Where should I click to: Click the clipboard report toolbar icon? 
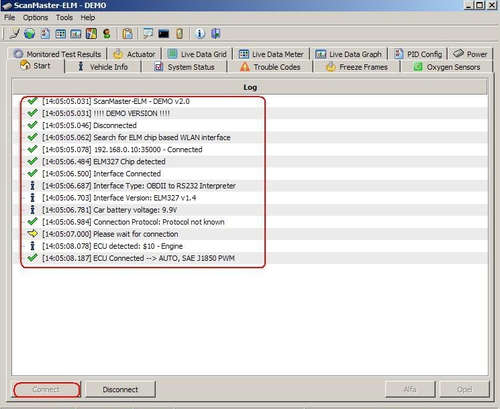[127, 34]
